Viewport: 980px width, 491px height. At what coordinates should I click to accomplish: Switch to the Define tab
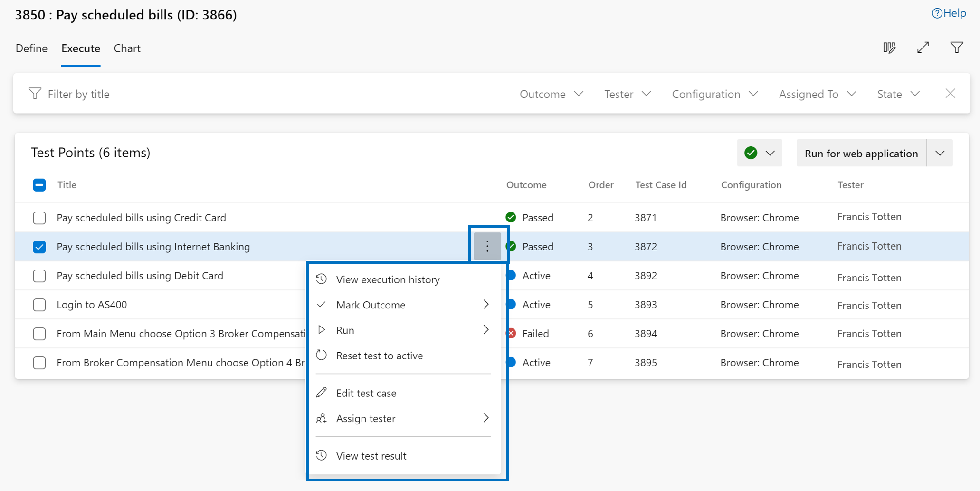tap(31, 48)
